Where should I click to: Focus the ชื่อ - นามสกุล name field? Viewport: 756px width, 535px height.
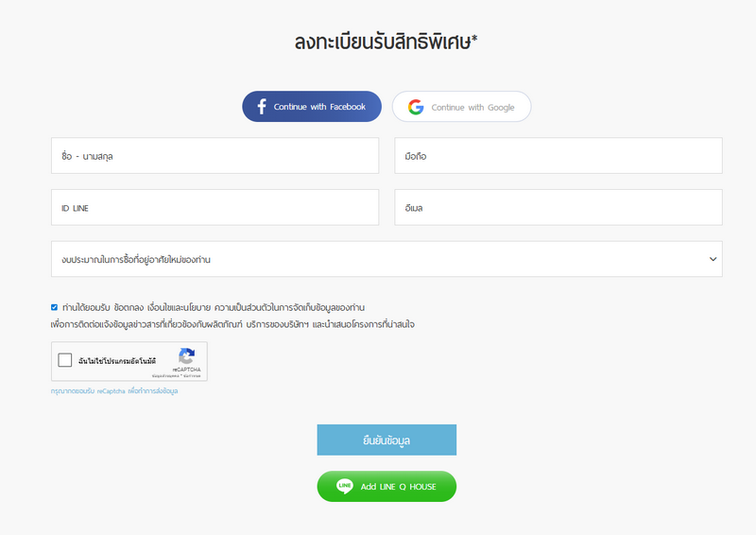215,156
